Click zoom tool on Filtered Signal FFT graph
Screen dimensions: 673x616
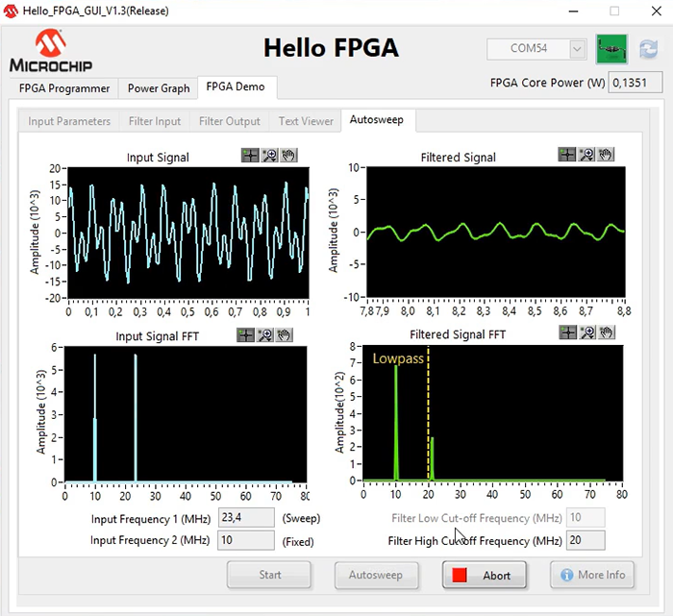pyautogui.click(x=586, y=333)
